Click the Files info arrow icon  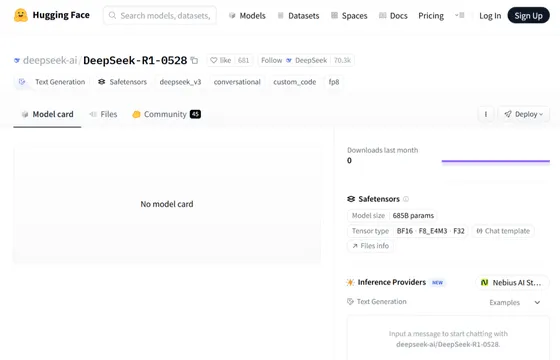355,246
